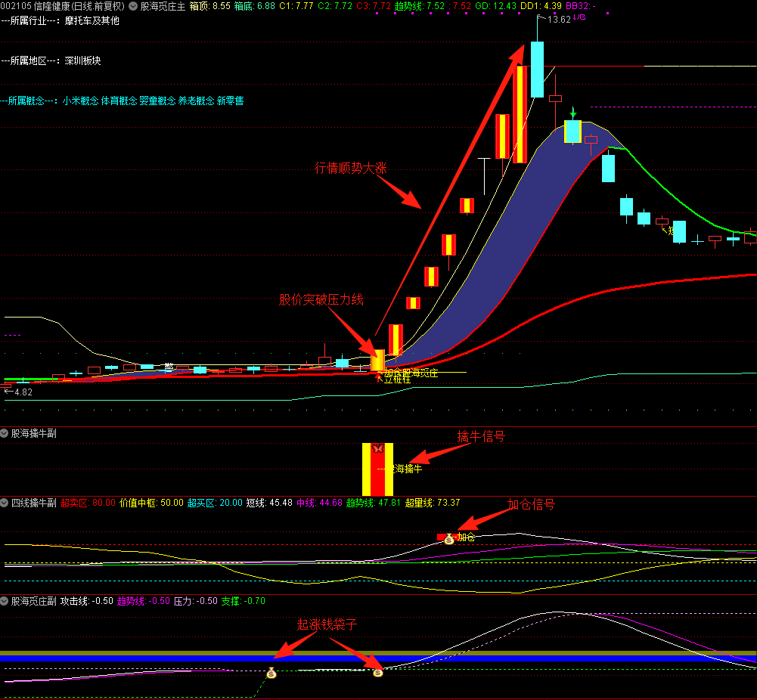This screenshot has width=757, height=700.
Task: Click the purple marker next to 13.62
Action: tap(579, 17)
